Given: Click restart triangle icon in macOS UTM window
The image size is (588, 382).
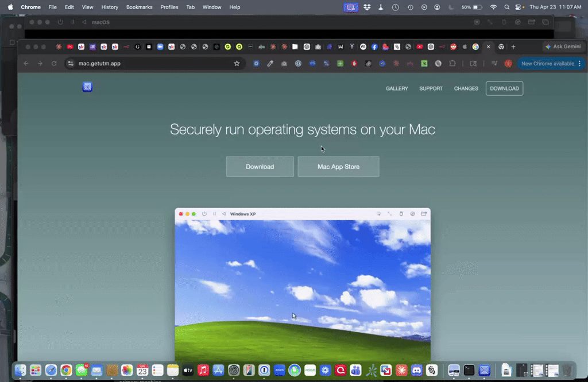Looking at the screenshot, I should click(x=84, y=22).
